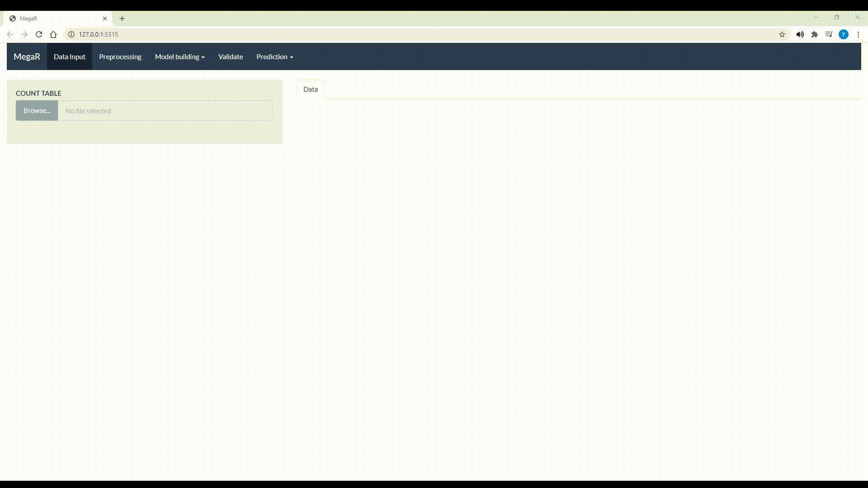
Task: Click the browser audio/mute speaker icon
Action: 799,34
